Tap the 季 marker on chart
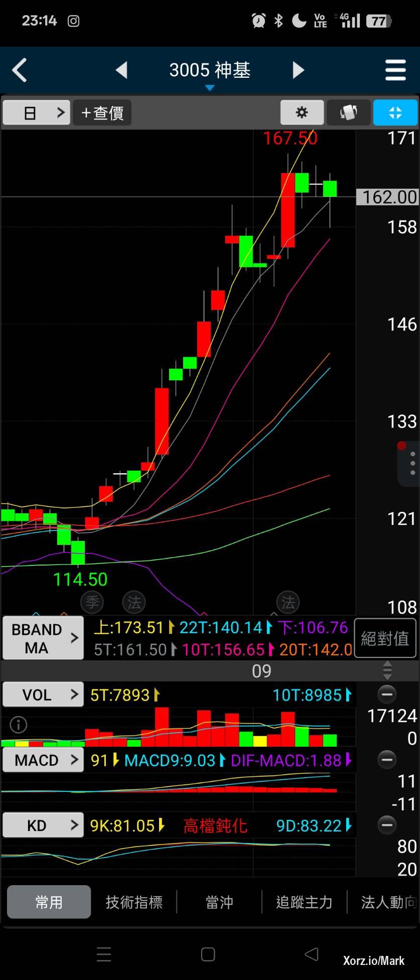 coord(92,602)
